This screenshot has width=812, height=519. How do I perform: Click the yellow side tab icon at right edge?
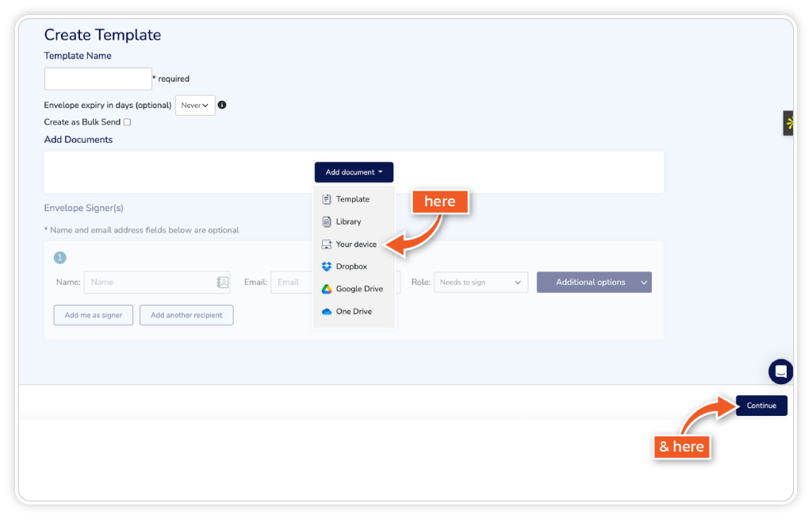[x=789, y=123]
